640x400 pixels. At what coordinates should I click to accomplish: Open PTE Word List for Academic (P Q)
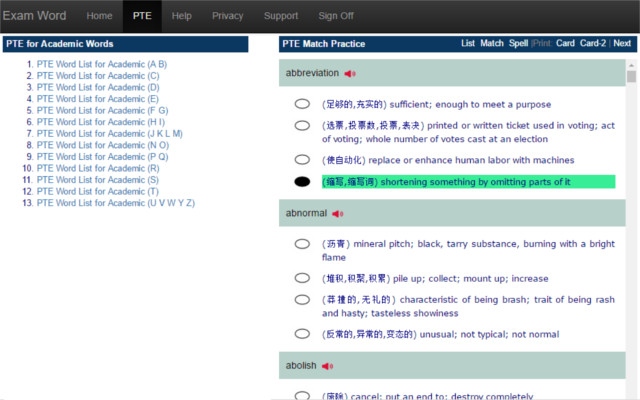102,156
